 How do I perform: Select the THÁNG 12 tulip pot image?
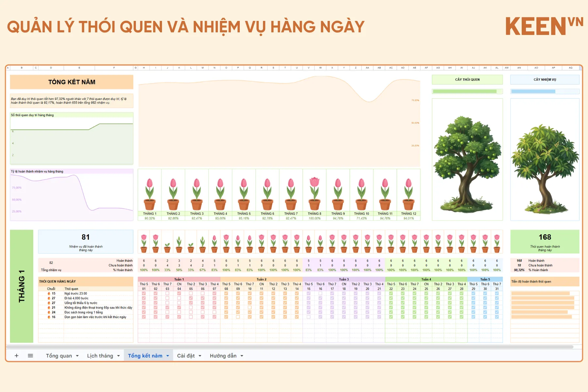[x=408, y=194]
